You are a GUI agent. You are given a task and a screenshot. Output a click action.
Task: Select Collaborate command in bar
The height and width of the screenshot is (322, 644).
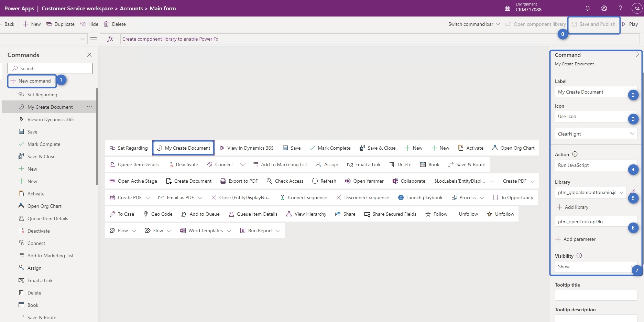click(x=409, y=181)
